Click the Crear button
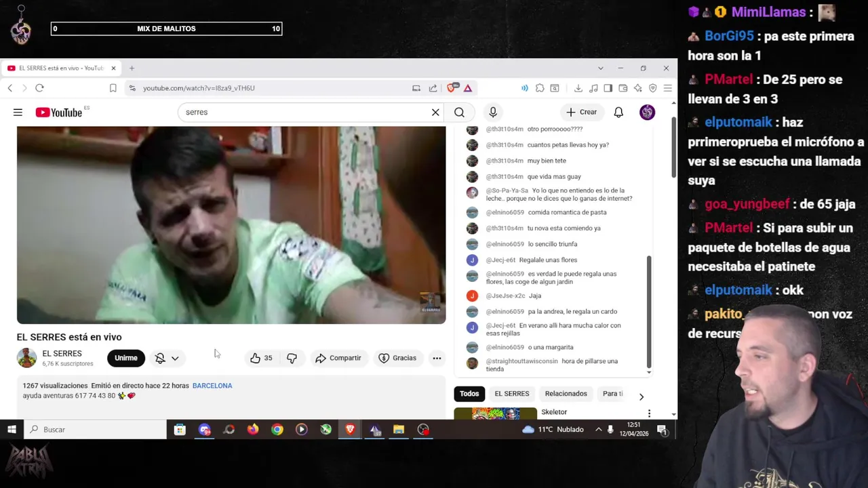868x488 pixels. [582, 113]
